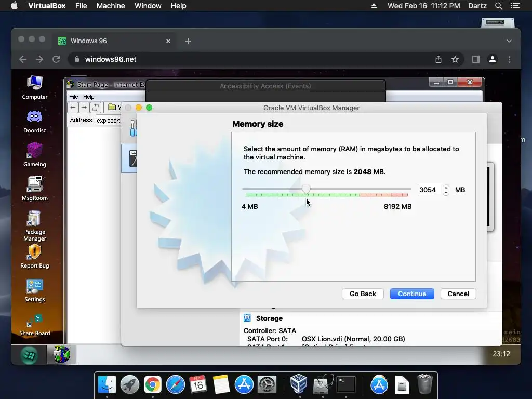Click the Go Back button
This screenshot has width=532, height=399.
pyautogui.click(x=363, y=294)
